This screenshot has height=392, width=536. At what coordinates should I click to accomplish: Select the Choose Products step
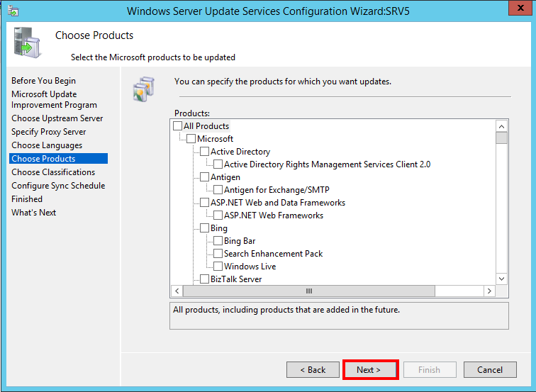click(58, 159)
